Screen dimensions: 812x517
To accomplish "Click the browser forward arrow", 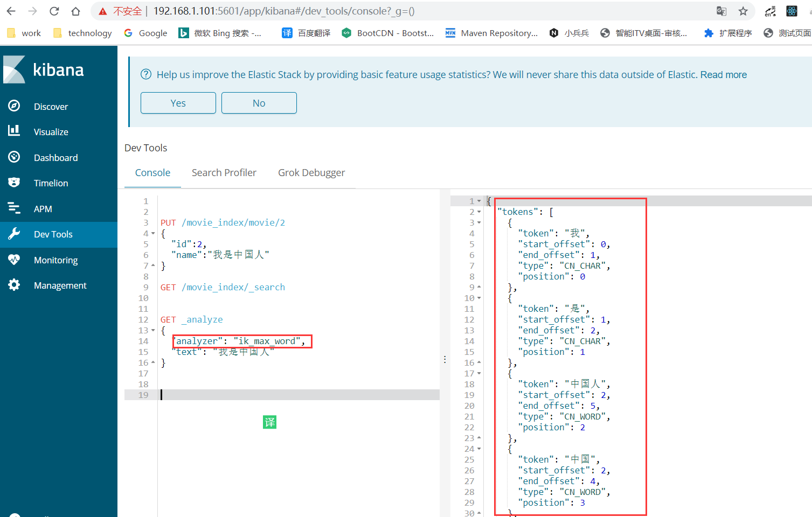I will point(32,11).
